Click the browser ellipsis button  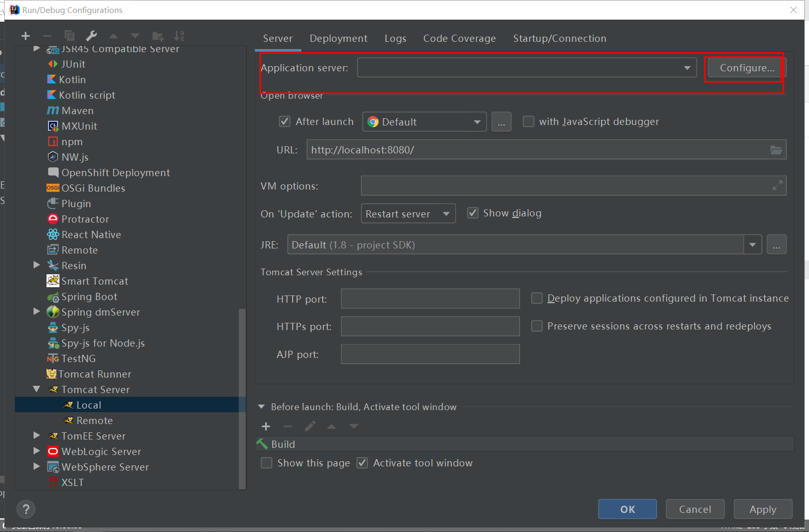click(501, 122)
